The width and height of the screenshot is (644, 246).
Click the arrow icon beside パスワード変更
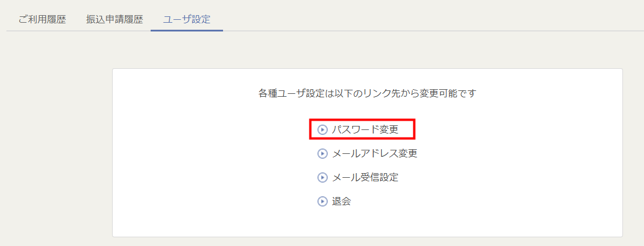click(322, 130)
